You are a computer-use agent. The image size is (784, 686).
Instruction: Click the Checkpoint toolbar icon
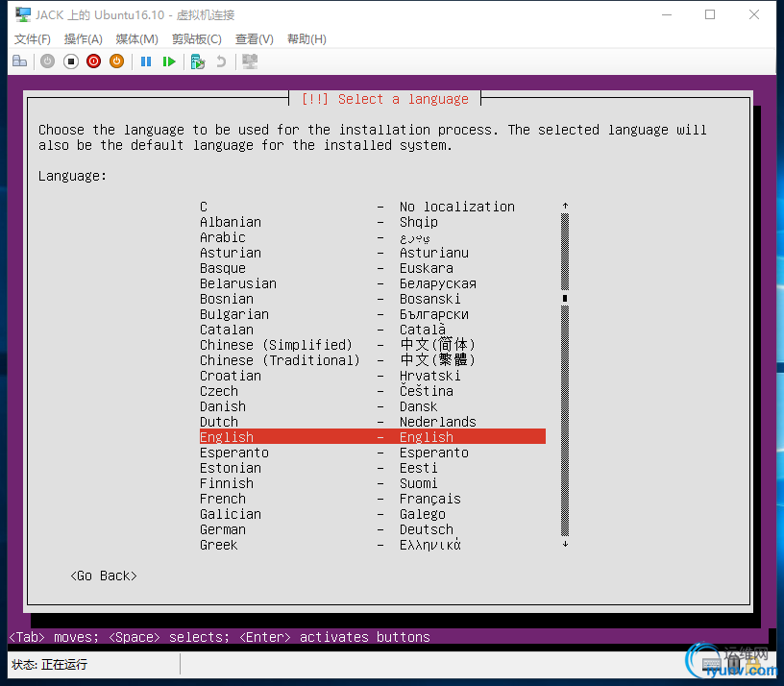pos(198,61)
